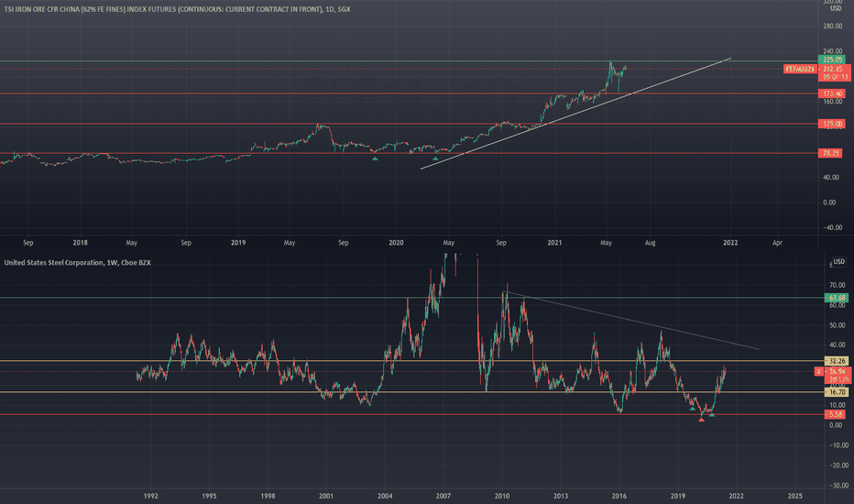854x504 pixels.
Task: Click the green triangle marker near April 2020 on iron ore chart
Action: [435, 159]
